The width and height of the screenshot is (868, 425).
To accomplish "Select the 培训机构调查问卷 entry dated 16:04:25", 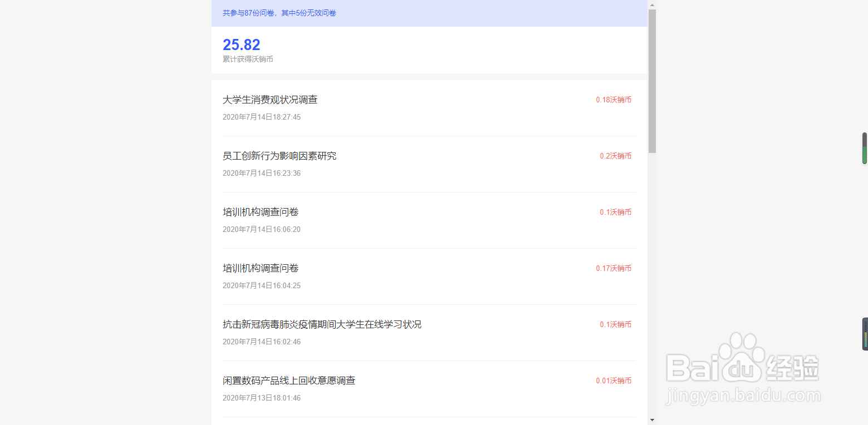I will coord(261,268).
